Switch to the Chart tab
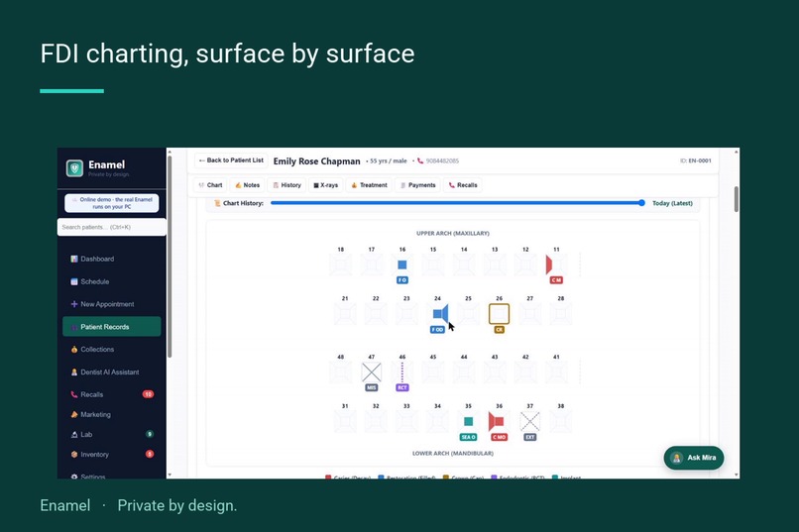This screenshot has height=532, width=799. point(210,185)
